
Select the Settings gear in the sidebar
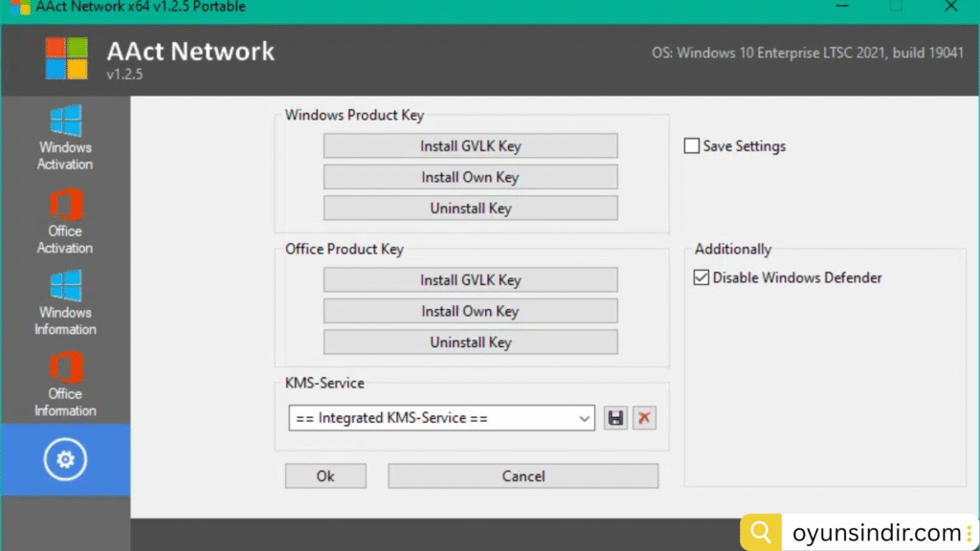coord(65,459)
